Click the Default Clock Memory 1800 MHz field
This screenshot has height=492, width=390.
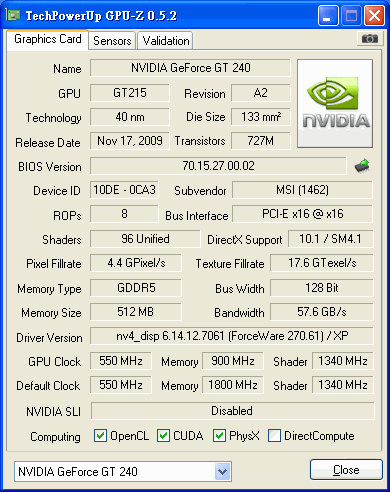coord(233,385)
